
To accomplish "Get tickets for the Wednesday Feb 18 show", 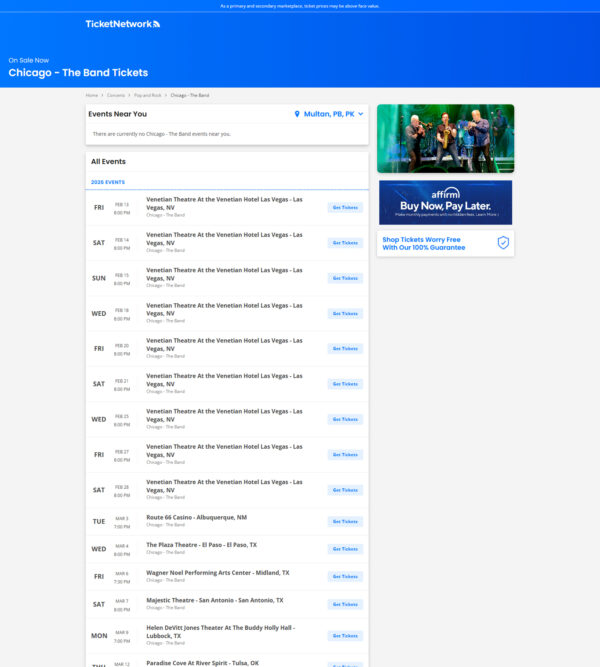I will (x=345, y=313).
